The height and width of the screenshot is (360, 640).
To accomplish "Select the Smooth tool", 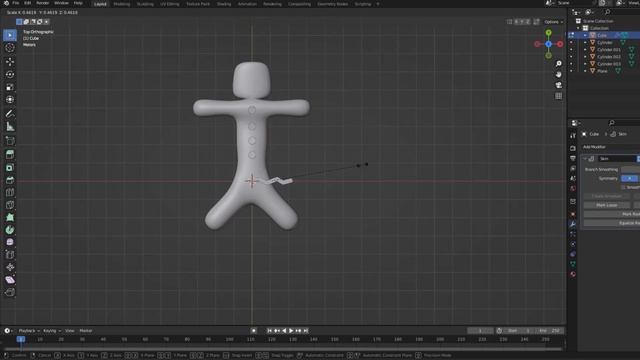I will tap(10, 242).
